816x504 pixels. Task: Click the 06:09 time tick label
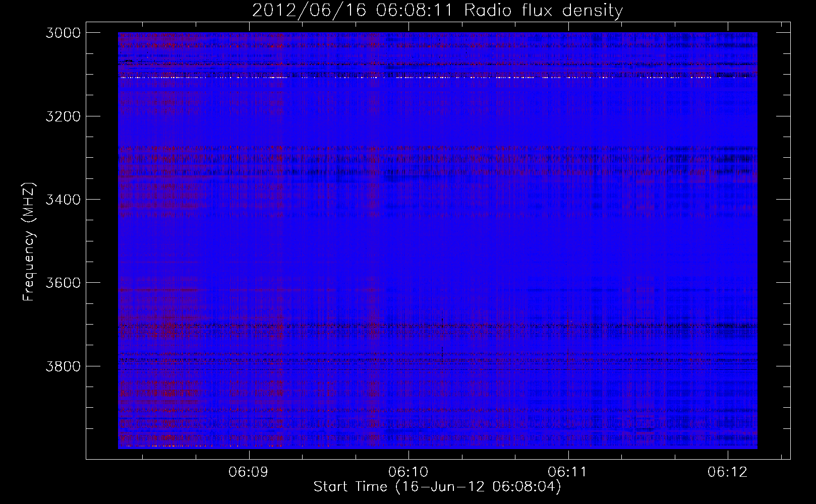[x=248, y=472]
